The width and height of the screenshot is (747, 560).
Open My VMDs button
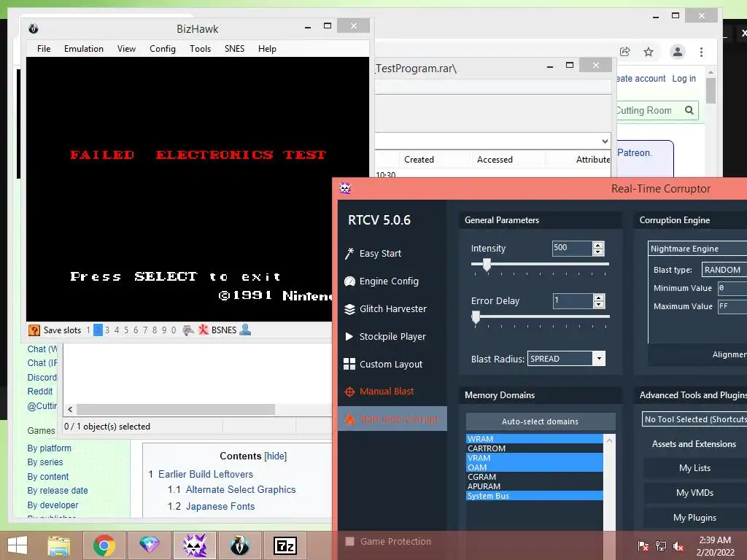(x=694, y=493)
